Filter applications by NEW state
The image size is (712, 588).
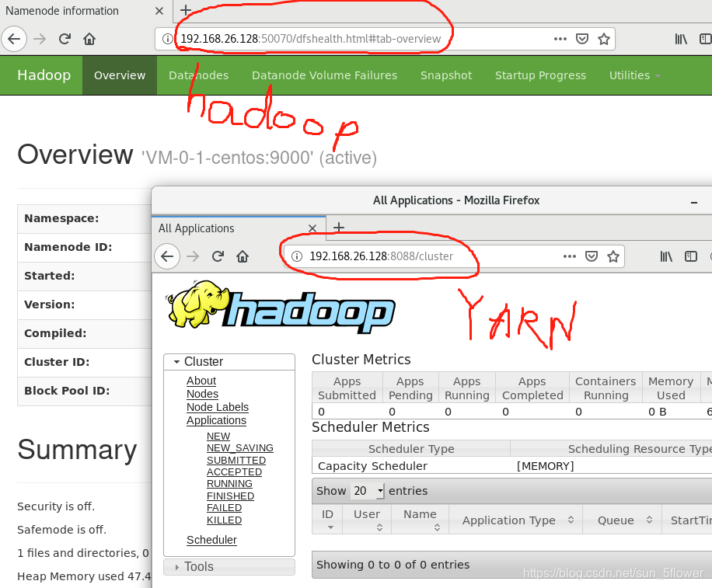(218, 436)
